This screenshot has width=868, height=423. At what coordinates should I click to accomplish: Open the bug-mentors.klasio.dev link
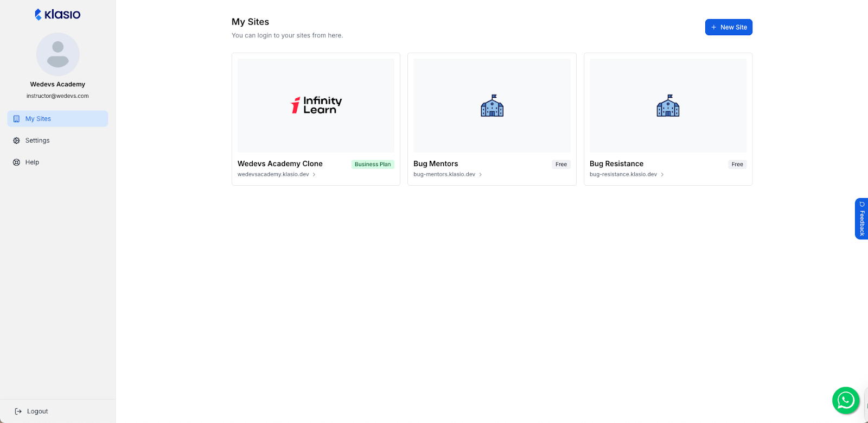444,174
